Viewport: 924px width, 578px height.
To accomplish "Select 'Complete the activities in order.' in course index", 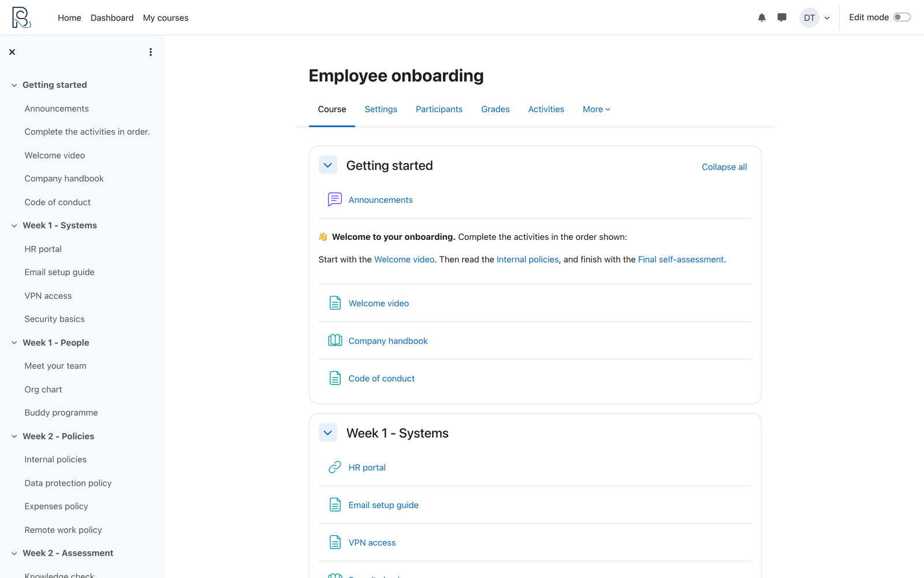I will tap(87, 132).
